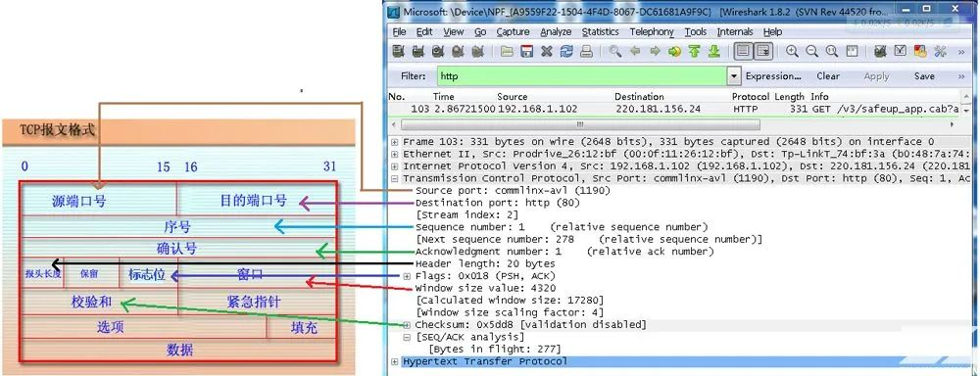Go to a specific packet number
This screenshot has height=376, width=980.
674,52
